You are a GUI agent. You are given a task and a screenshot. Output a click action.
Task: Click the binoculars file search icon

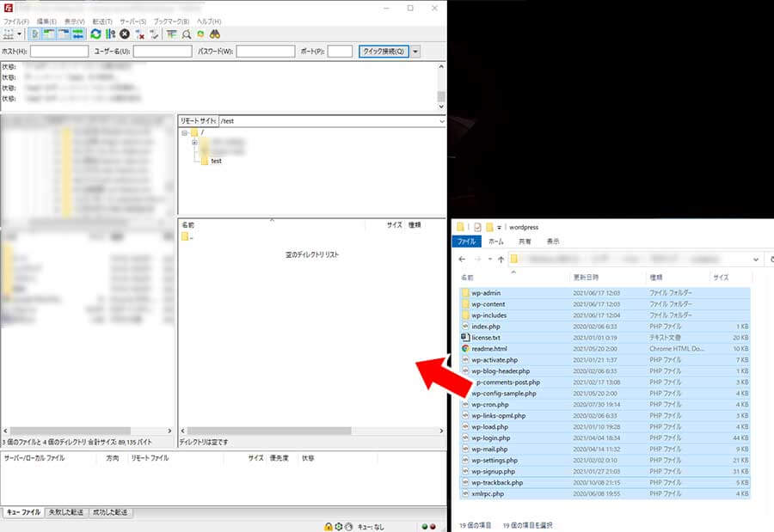point(215,34)
